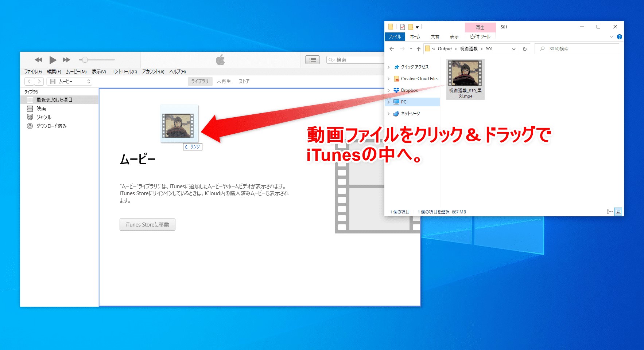This screenshot has height=350, width=644.
Task: Open the list view button in iTunes
Action: (x=313, y=60)
